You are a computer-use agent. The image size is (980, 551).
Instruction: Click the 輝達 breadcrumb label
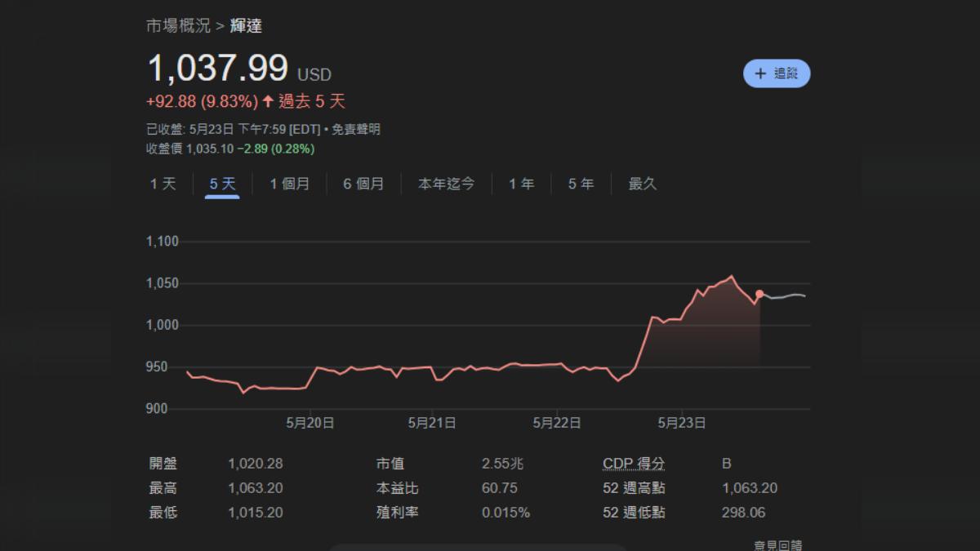[246, 26]
